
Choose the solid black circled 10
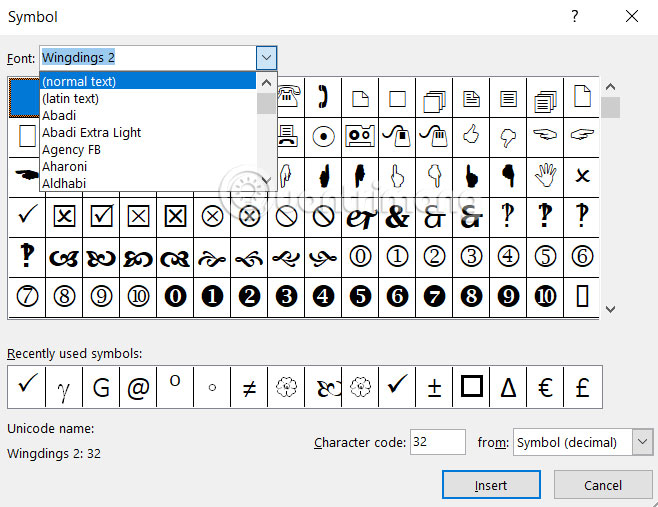(545, 296)
